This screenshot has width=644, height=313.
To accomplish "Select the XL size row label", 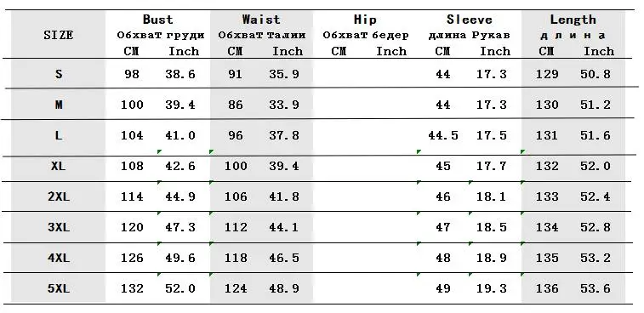I will pyautogui.click(x=59, y=166).
